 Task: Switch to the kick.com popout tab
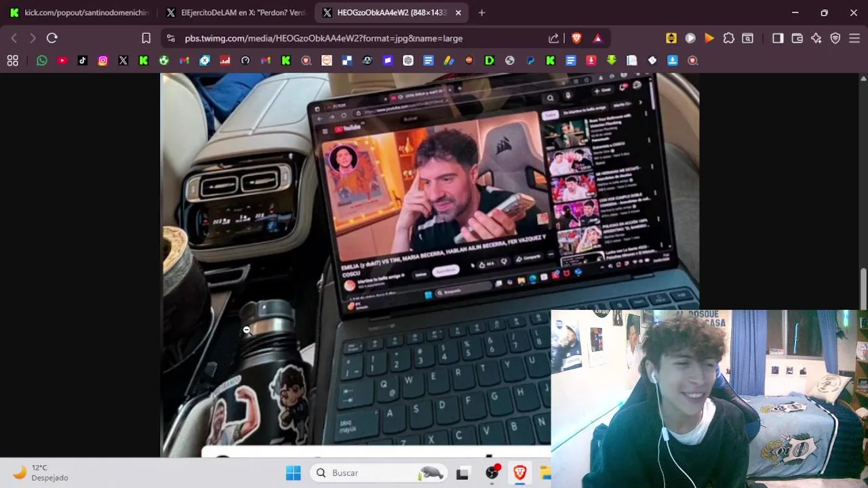click(x=80, y=12)
